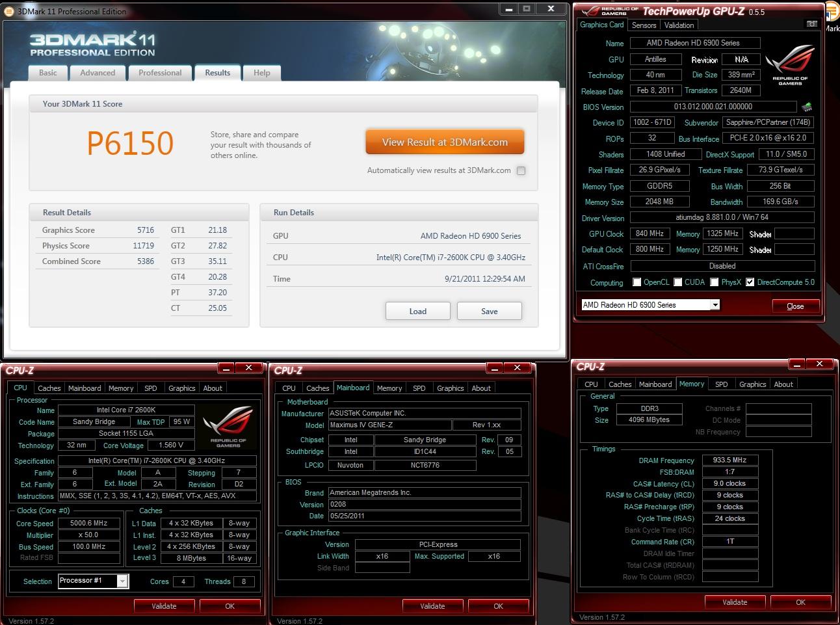Image resolution: width=840 pixels, height=625 pixels.
Task: Enable the PhysX checkbox in GPU-Z
Action: (x=715, y=282)
